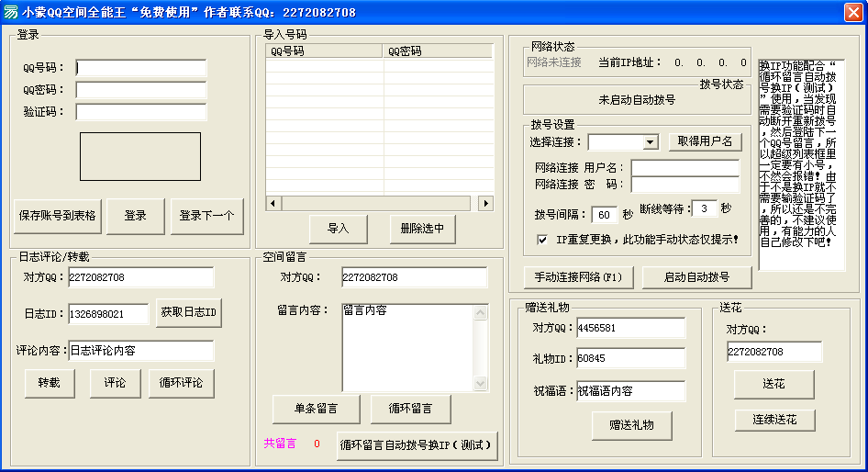The height and width of the screenshot is (472, 868).
Task: Click the 评论内容 input field
Action: pyautogui.click(x=140, y=350)
